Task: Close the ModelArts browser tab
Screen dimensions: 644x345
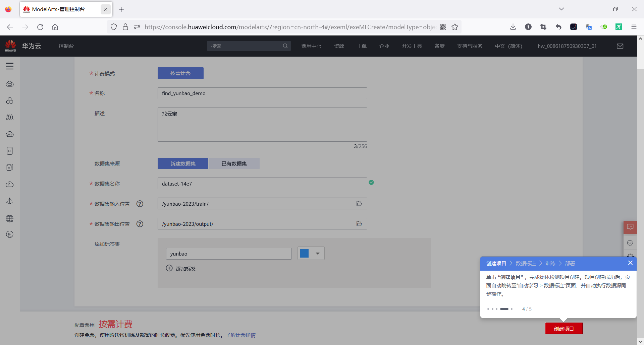Action: (105, 9)
